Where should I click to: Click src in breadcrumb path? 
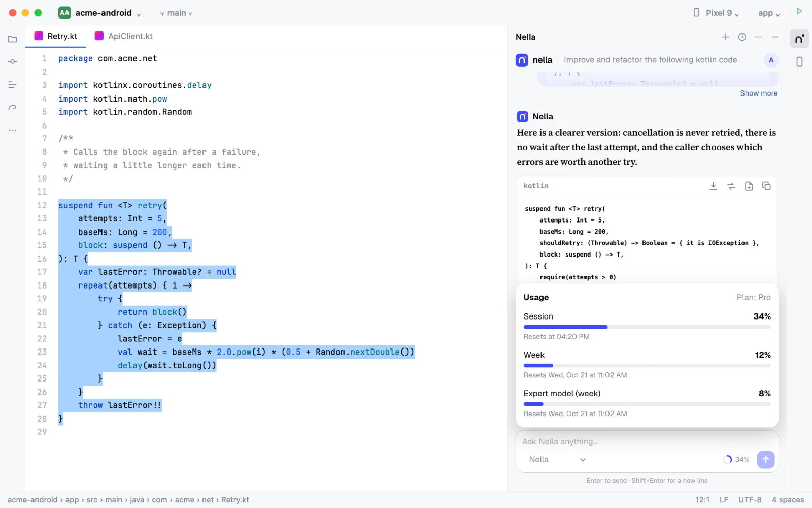[x=92, y=500]
